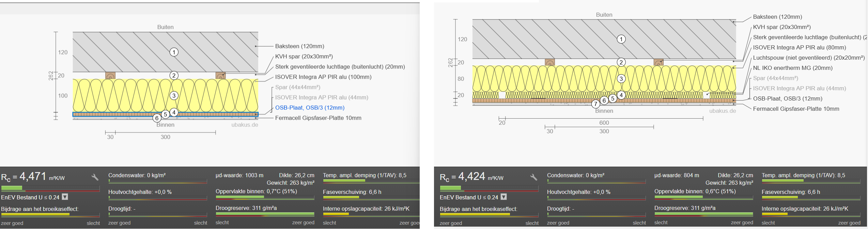Click ubakus.de text in left diagram
The width and height of the screenshot is (868, 229).
pyautogui.click(x=245, y=125)
